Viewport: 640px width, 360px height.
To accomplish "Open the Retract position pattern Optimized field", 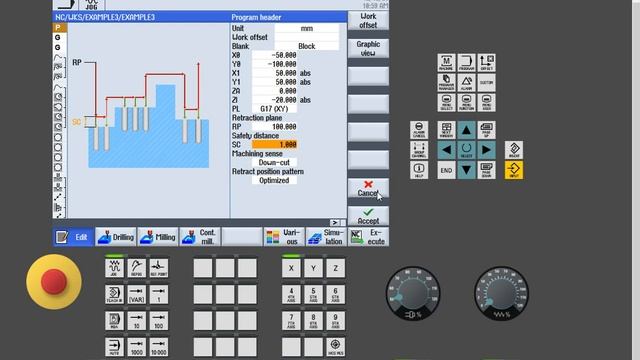I will pyautogui.click(x=274, y=180).
